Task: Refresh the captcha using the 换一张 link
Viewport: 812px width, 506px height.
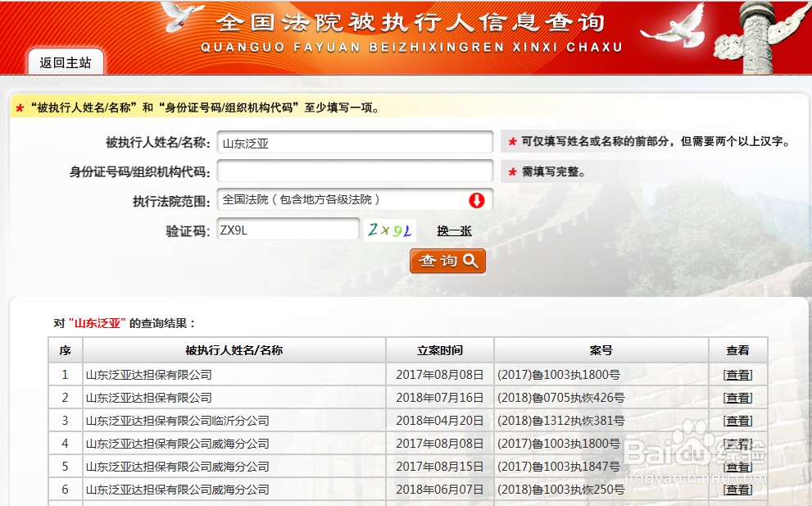Action: [x=455, y=230]
